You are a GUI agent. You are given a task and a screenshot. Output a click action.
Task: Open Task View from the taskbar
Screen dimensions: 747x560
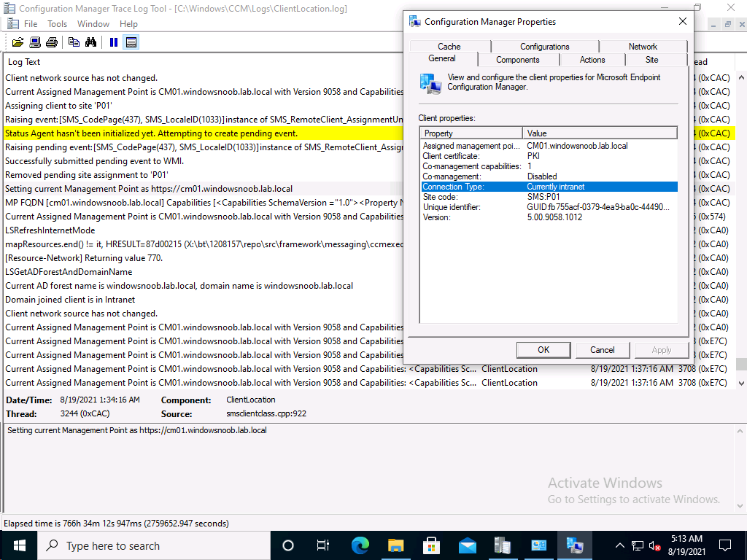[323, 545]
